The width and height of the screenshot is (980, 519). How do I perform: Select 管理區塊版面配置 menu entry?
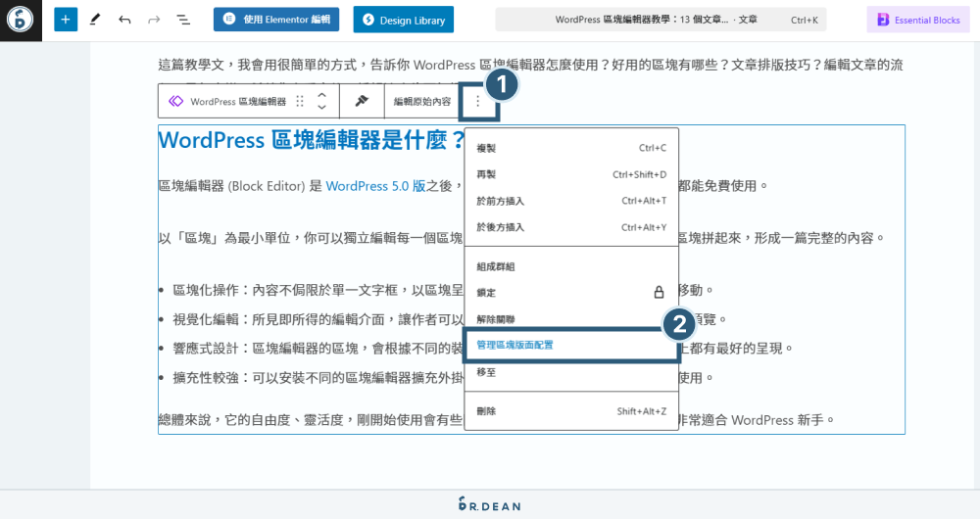[571, 345]
